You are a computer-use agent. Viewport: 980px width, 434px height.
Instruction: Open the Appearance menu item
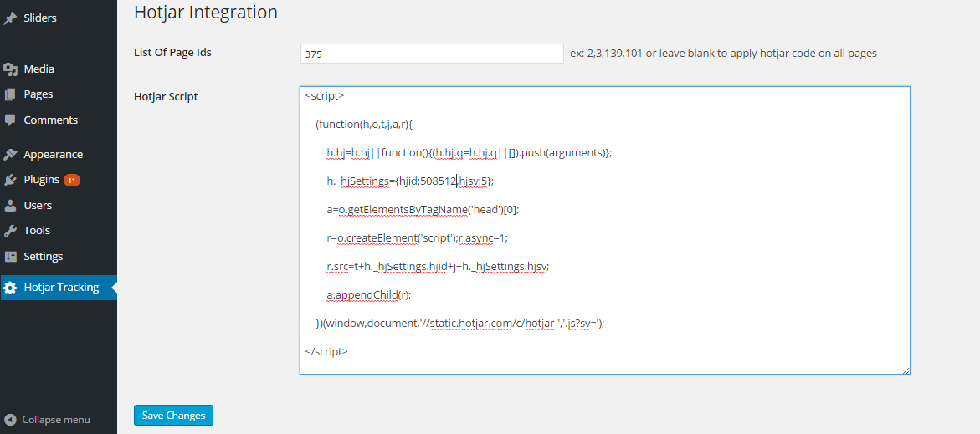(x=53, y=155)
